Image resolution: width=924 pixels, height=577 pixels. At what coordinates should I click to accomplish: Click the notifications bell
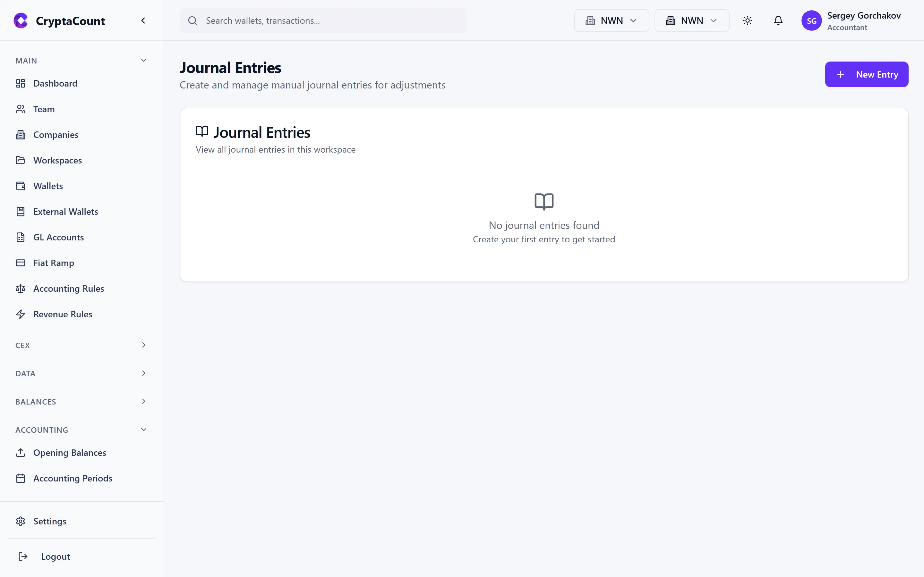tap(778, 20)
